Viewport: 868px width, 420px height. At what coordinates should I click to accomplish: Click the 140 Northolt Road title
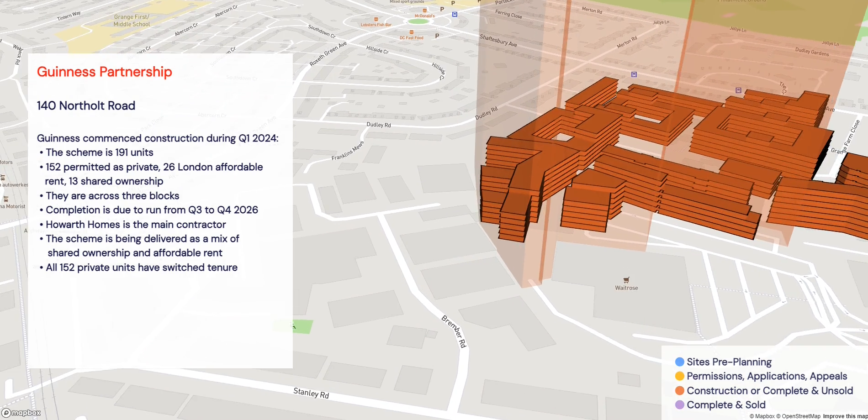tap(86, 105)
